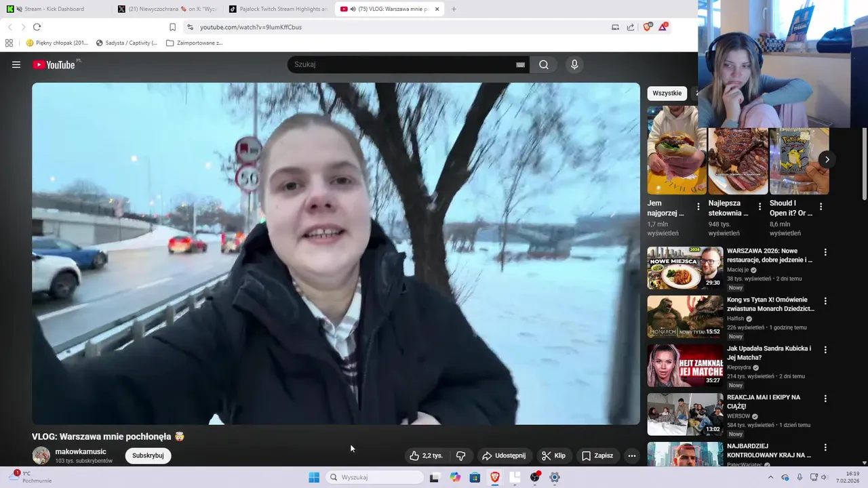Share video with Udostępnij button
The image size is (868, 488).
coord(504,455)
